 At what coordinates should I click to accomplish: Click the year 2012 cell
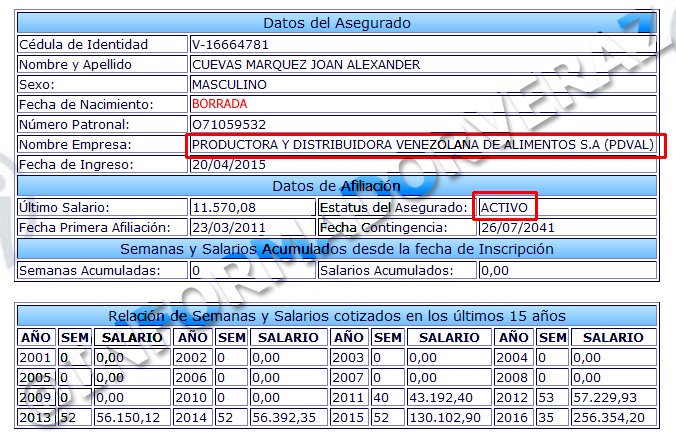coord(513,397)
